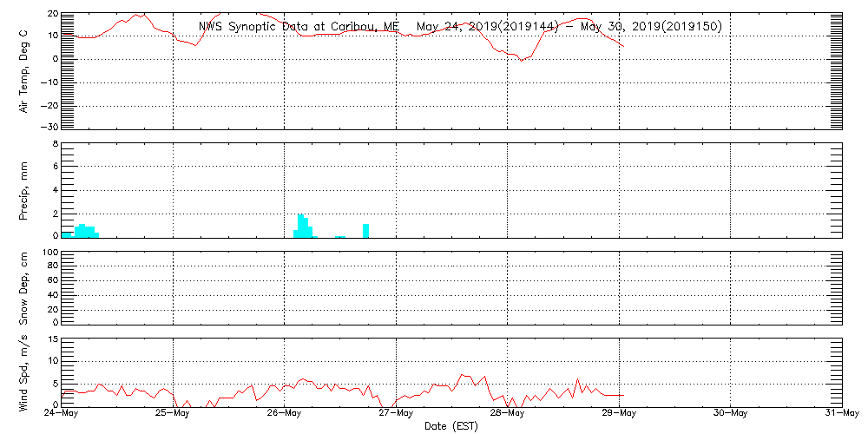The height and width of the screenshot is (434, 868).
Task: Pick the 29-May date tick label
Action: pos(619,413)
